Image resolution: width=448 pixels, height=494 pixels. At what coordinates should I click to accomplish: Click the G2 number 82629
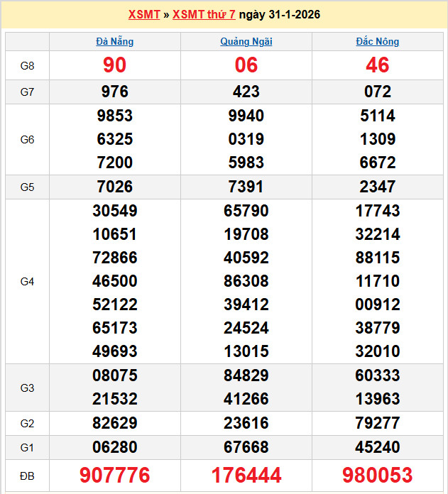114,423
